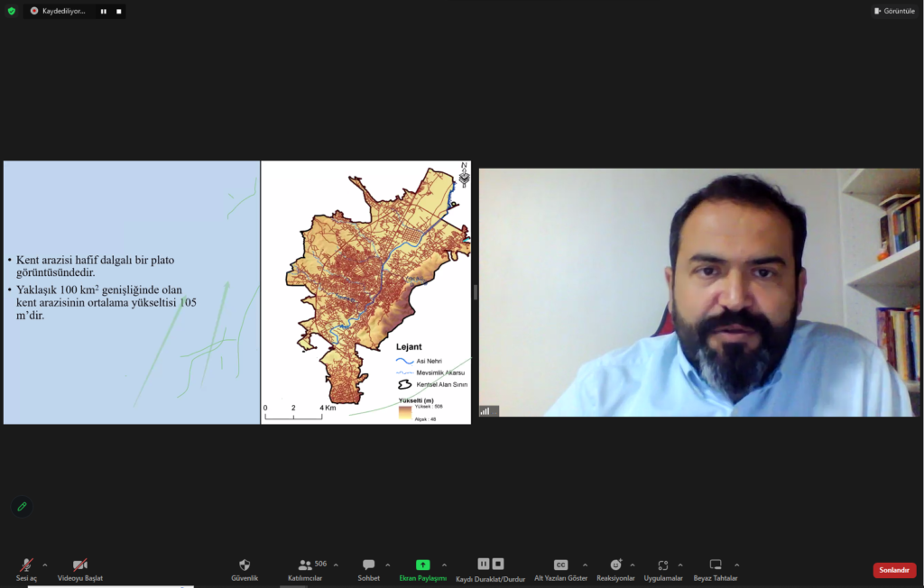Expand the arrow next to Sohbet
Screen dimensions: 924x588
(x=388, y=565)
